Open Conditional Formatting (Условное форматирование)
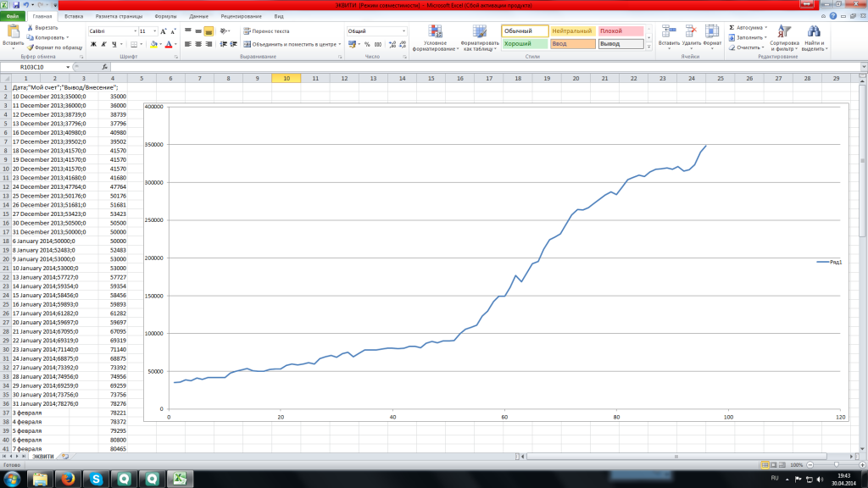 pos(436,38)
